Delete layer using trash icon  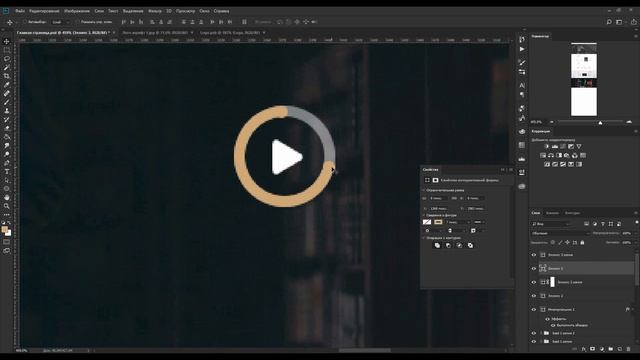(x=629, y=349)
